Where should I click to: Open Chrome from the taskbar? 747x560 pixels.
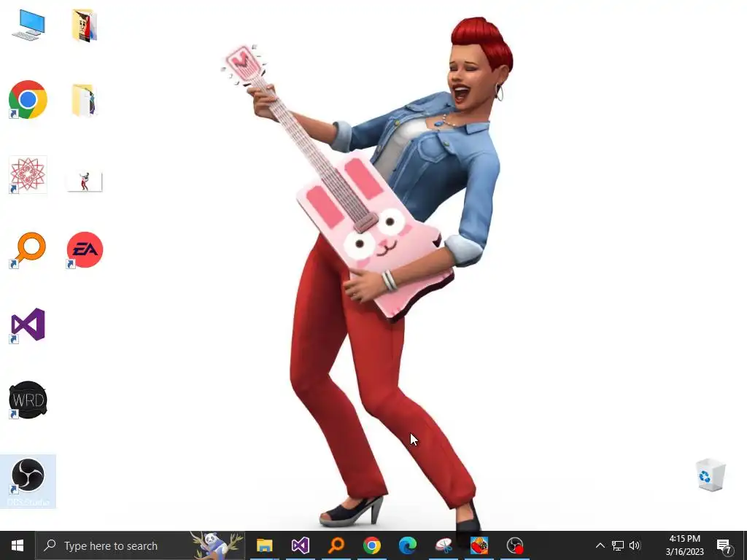pyautogui.click(x=371, y=545)
